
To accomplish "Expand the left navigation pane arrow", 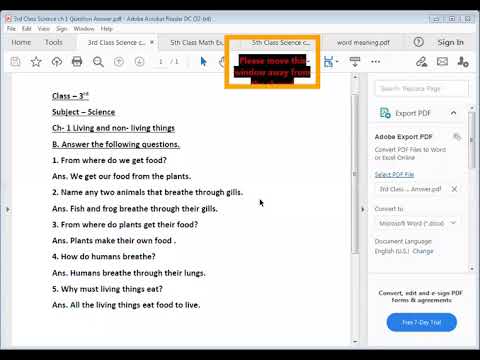I will [x=8, y=210].
